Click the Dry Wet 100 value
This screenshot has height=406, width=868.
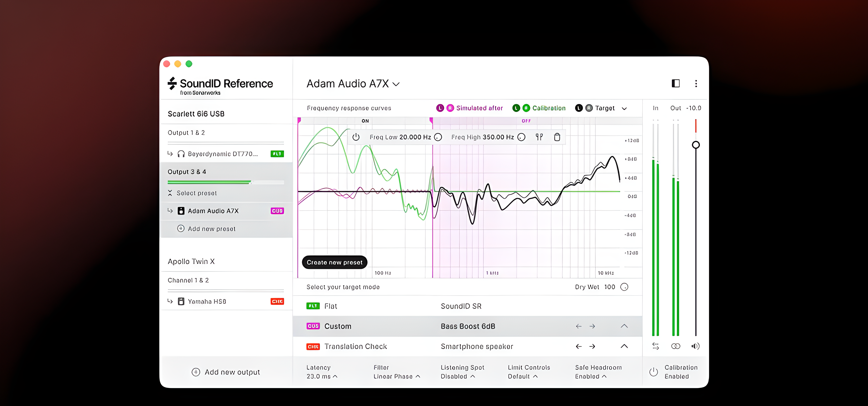pyautogui.click(x=609, y=287)
